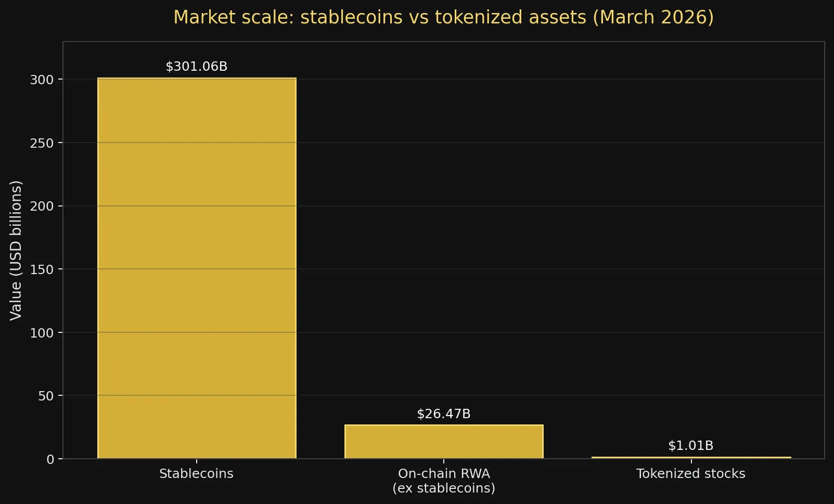This screenshot has width=834, height=504.
Task: Click the 0 tick label on y-axis
Action: point(50,459)
